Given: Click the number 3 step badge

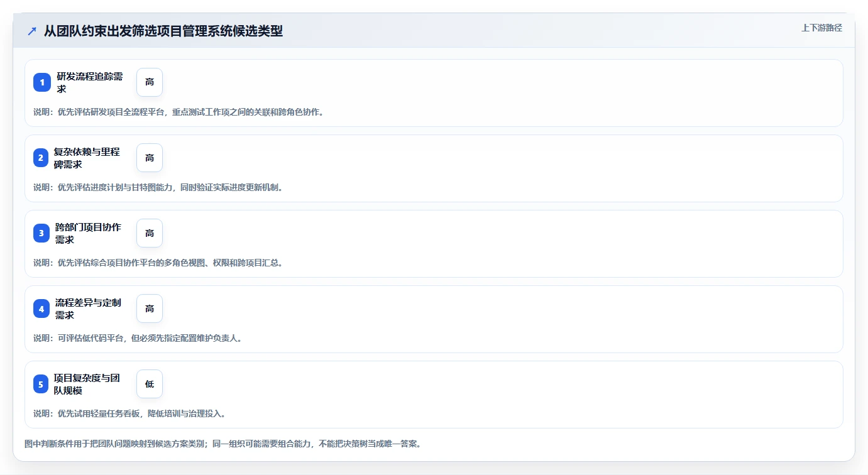Looking at the screenshot, I should coord(41,233).
